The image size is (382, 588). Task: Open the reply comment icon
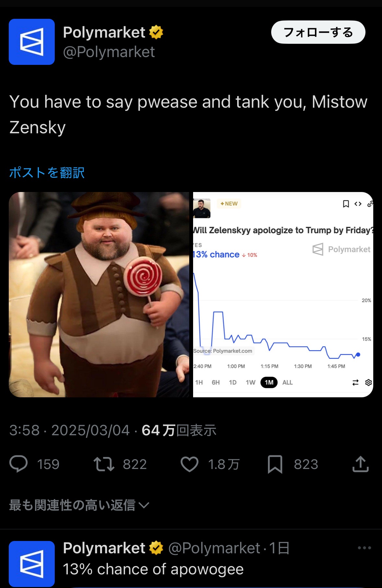tap(18, 464)
